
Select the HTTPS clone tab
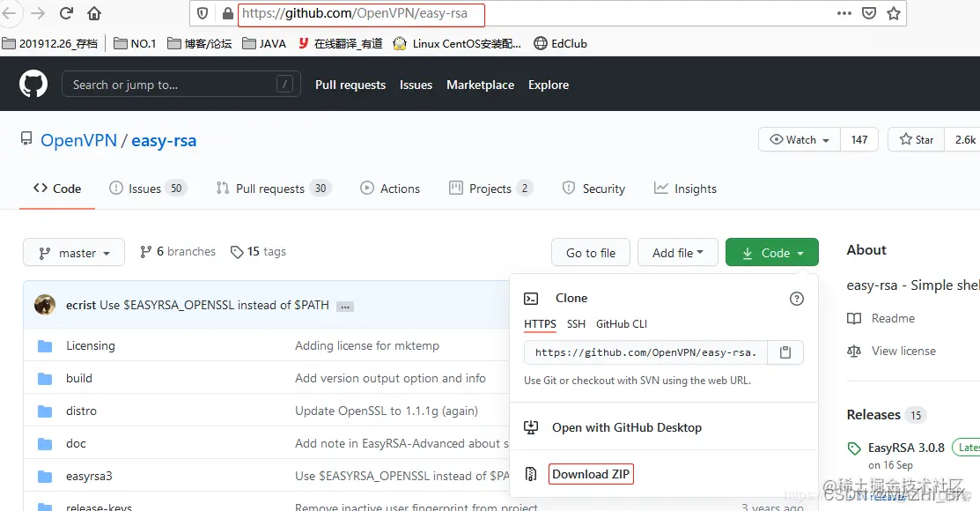540,324
